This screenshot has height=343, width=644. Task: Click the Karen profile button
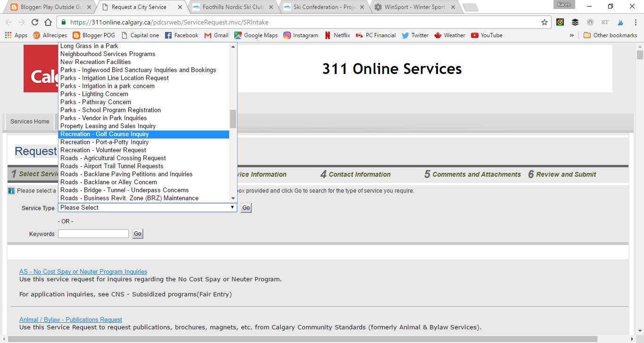point(564,4)
